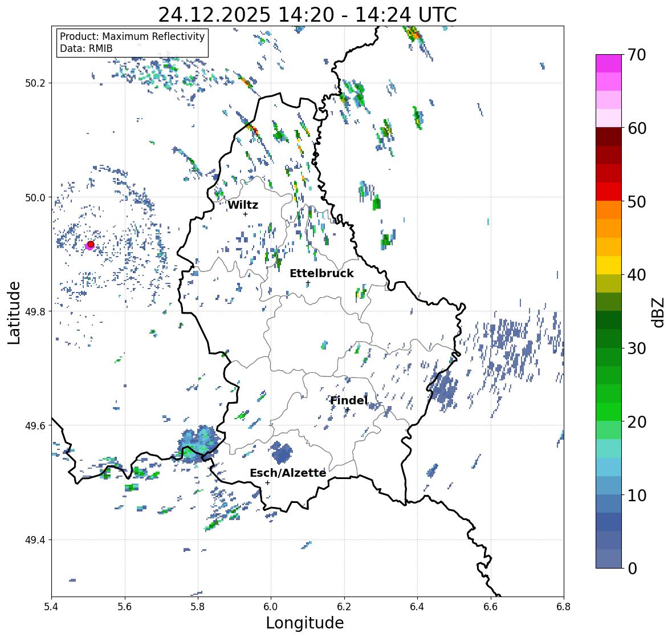Click the Longitude axis label
This screenshot has height=637, width=672.
[x=305, y=623]
